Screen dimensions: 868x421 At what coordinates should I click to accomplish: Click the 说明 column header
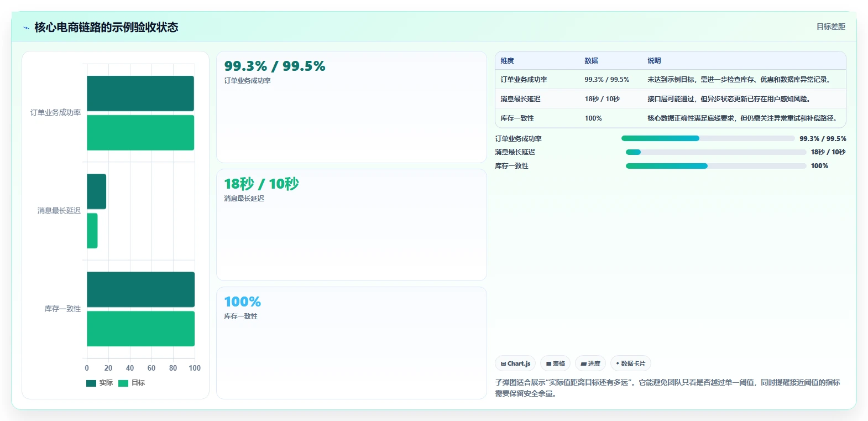pos(655,61)
